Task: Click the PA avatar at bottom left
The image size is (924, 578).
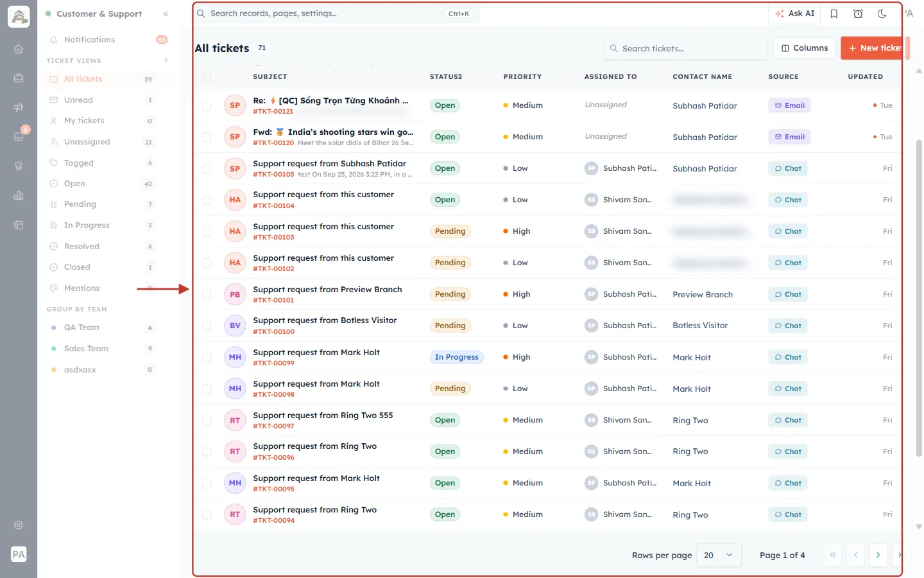Action: [x=19, y=554]
